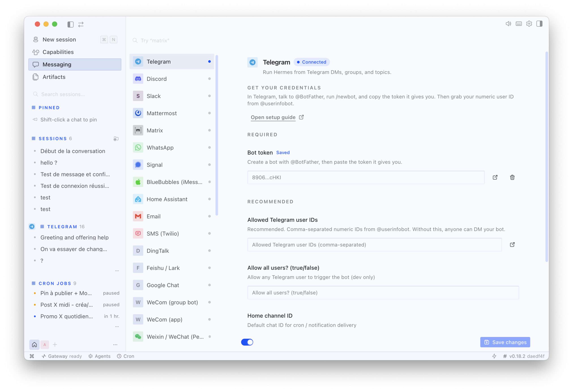Select WhatsApp in the platform list
Screen dimensions: 573x392
(172, 148)
